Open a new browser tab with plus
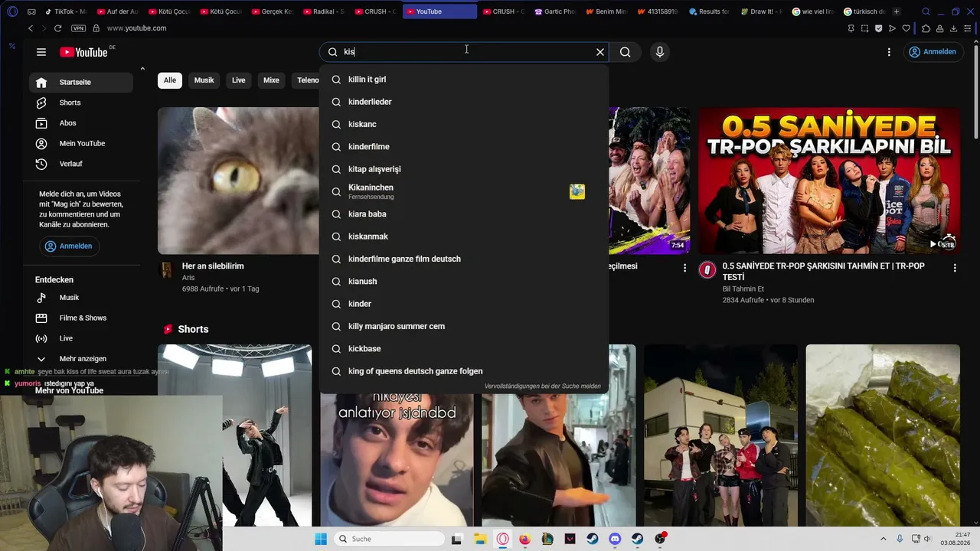The height and width of the screenshot is (551, 980). (x=897, y=11)
